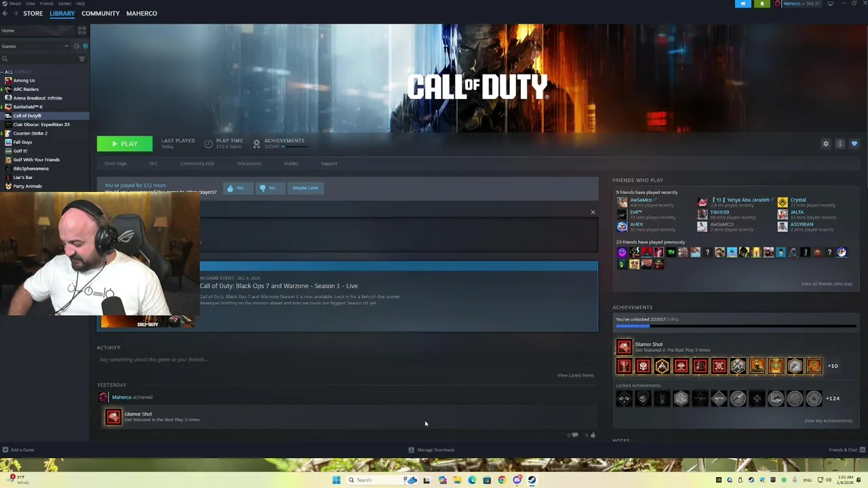Select Among Us in library list
The width and height of the screenshot is (868, 488).
(x=24, y=81)
